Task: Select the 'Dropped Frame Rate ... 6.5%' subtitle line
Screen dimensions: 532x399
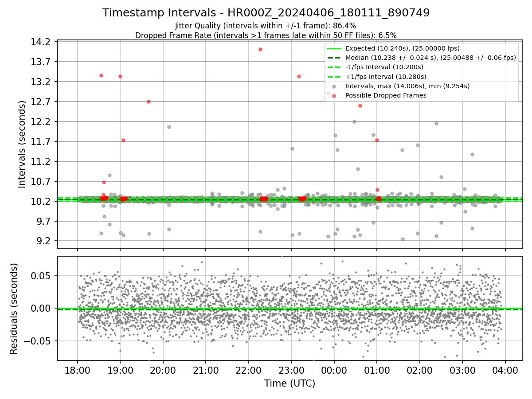Action: (266, 35)
